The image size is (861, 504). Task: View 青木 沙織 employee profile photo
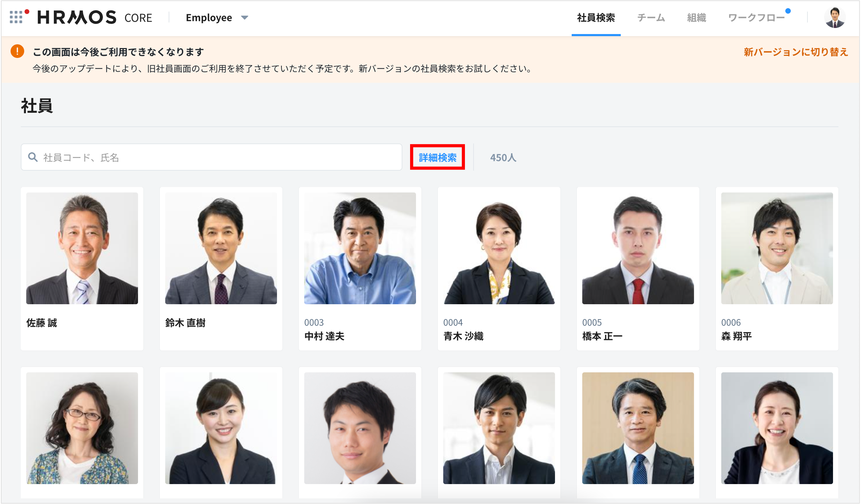point(499,248)
